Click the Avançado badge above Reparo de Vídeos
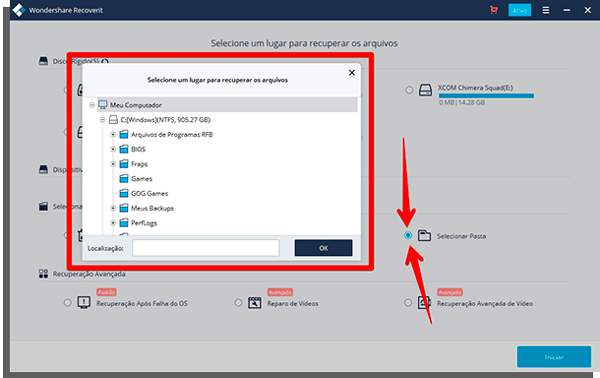 tap(280, 292)
